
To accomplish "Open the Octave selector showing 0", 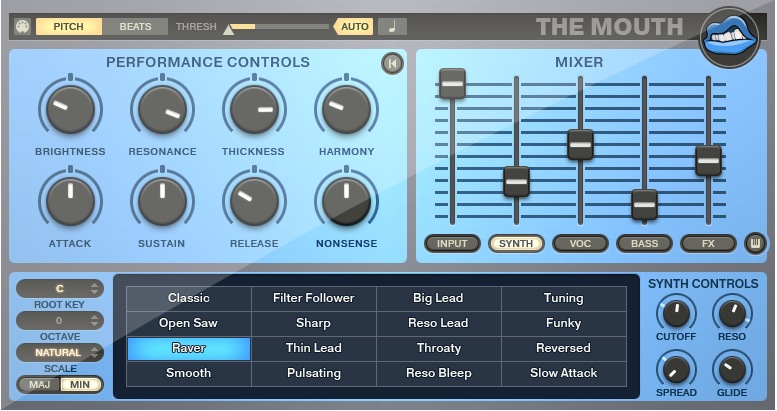I will pos(60,320).
